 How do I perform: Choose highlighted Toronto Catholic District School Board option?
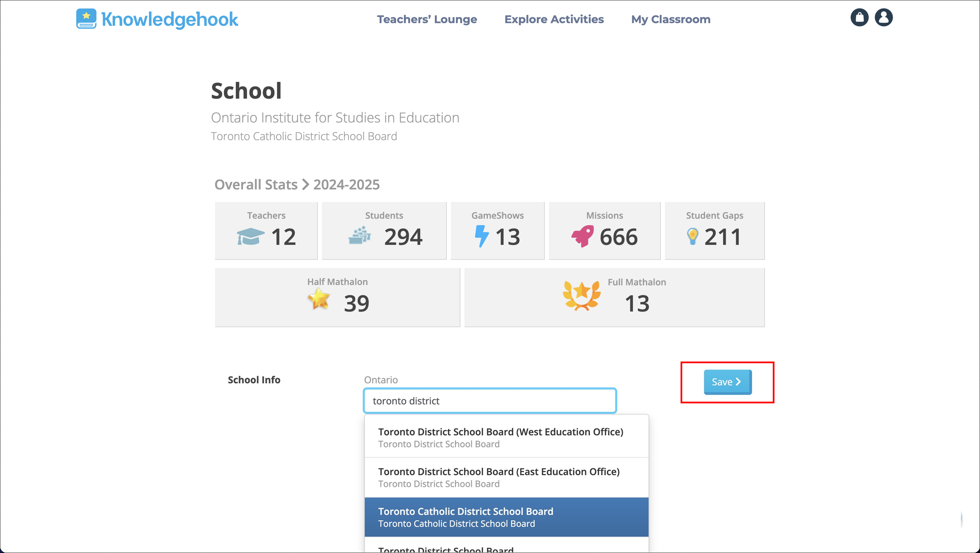[x=506, y=517]
